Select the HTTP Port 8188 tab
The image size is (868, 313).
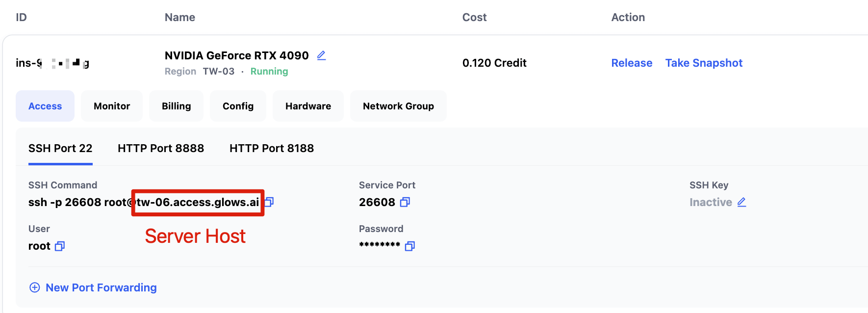tap(272, 148)
